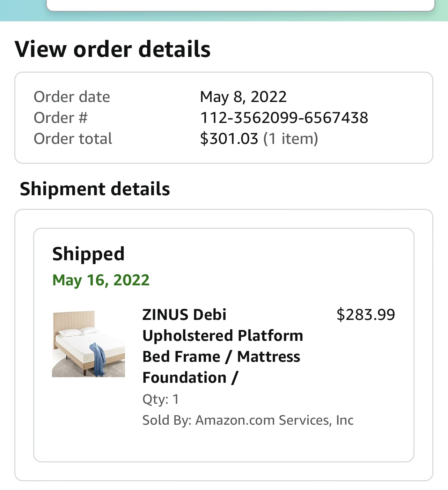448x490 pixels.
Task: Tap the "Sold By:" label text
Action: [167, 420]
